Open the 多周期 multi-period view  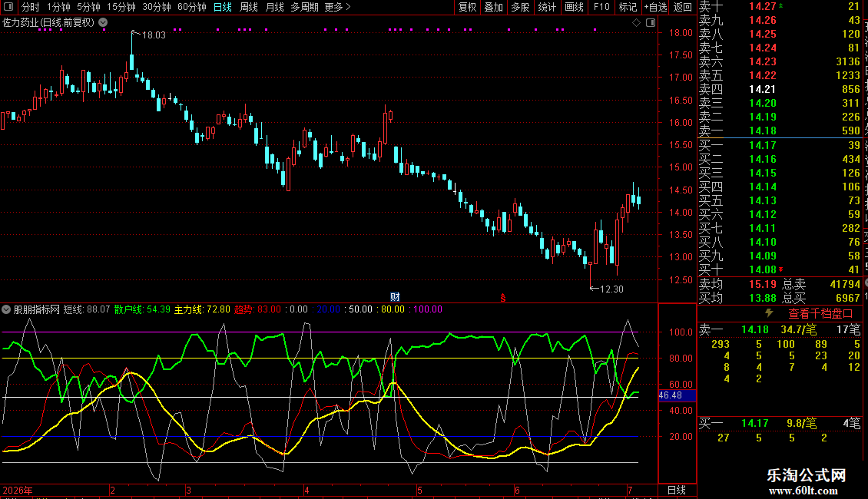pyautogui.click(x=304, y=7)
